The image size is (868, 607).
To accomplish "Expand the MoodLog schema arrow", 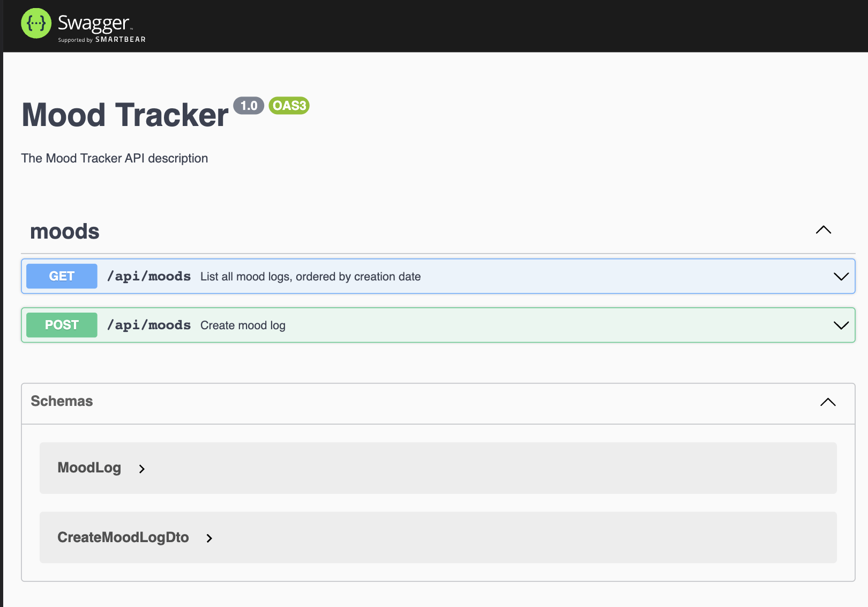I will click(x=142, y=469).
